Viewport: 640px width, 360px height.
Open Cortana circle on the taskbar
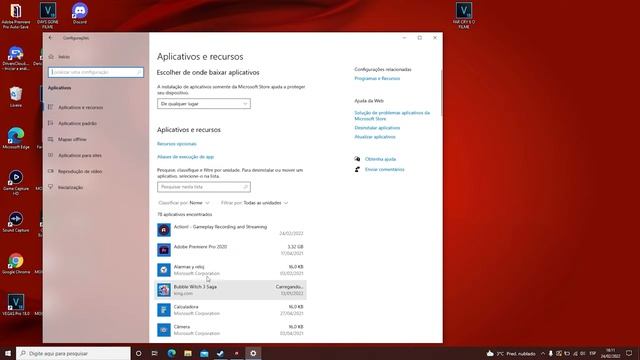[x=138, y=353]
